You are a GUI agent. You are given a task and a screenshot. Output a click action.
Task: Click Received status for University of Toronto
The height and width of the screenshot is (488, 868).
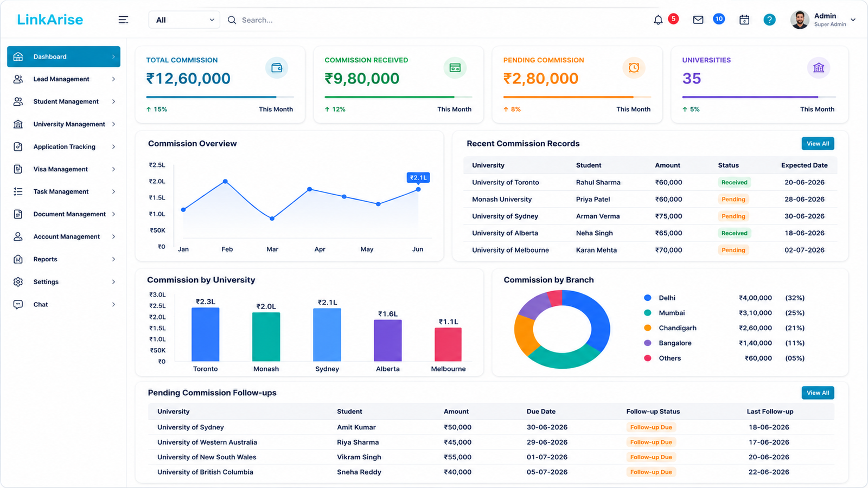[x=734, y=182]
